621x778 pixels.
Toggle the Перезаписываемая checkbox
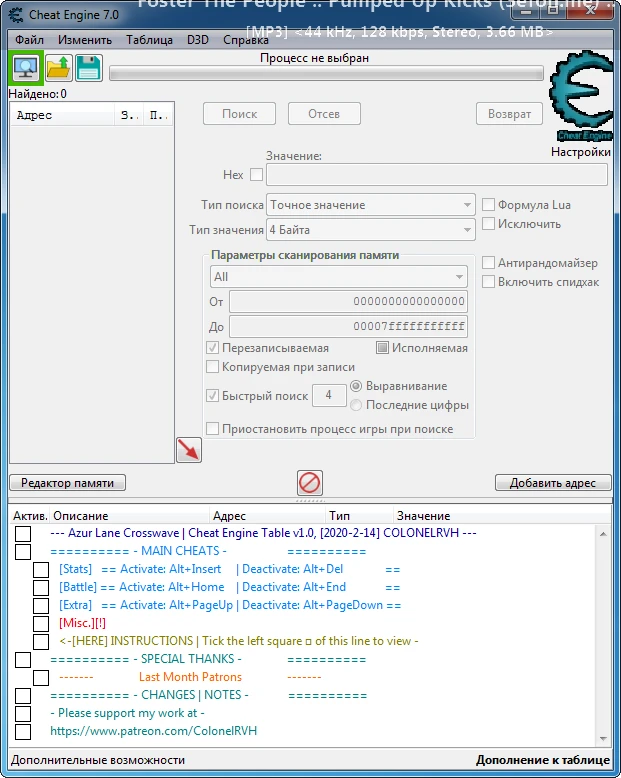[212, 348]
